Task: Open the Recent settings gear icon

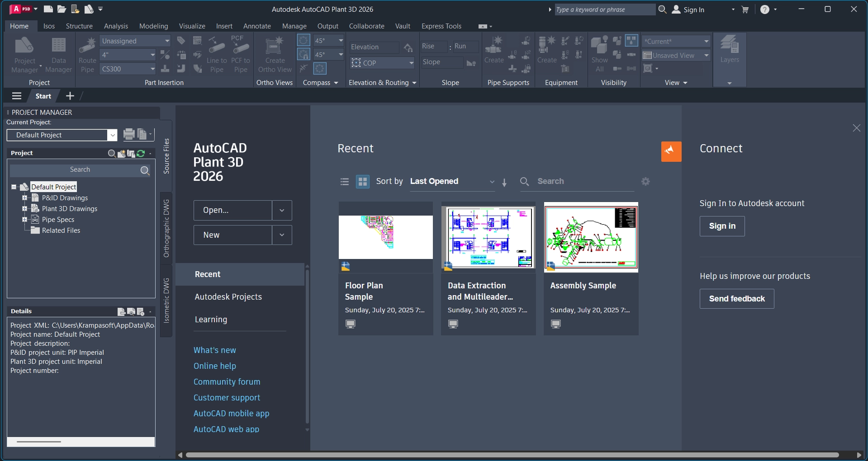Action: 645,181
